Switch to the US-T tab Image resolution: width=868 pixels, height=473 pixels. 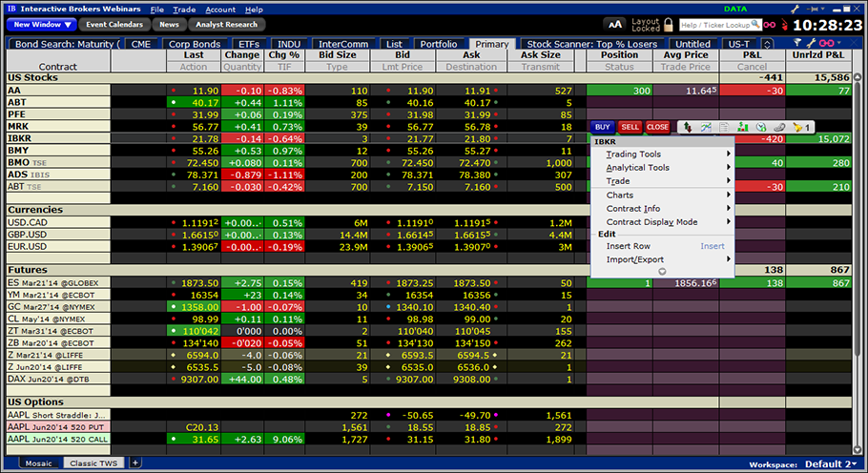click(738, 44)
